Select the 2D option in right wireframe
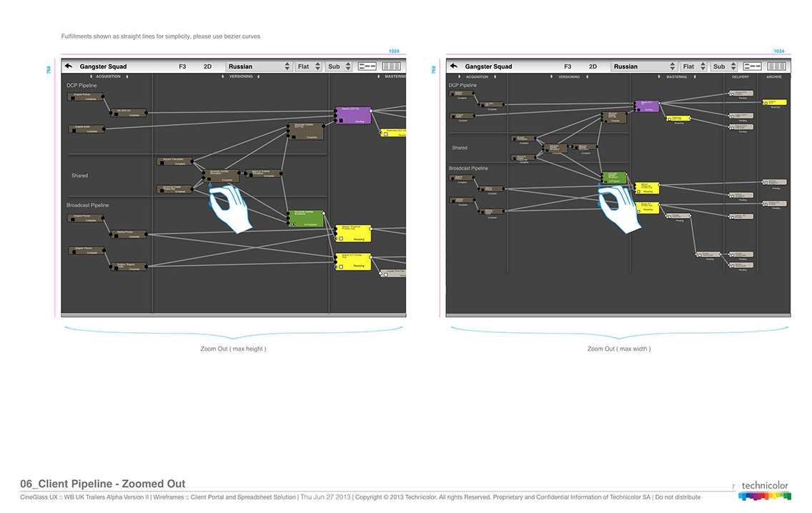 click(593, 66)
